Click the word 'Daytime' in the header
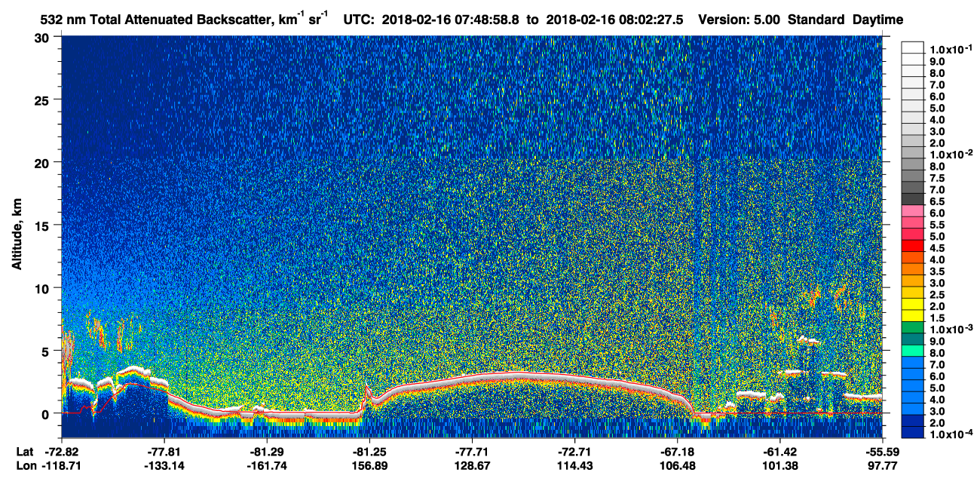The image size is (980, 503). point(877,20)
